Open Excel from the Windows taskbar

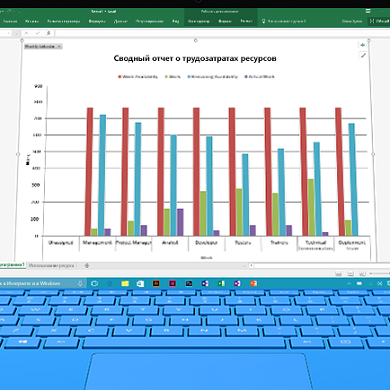coord(221,283)
